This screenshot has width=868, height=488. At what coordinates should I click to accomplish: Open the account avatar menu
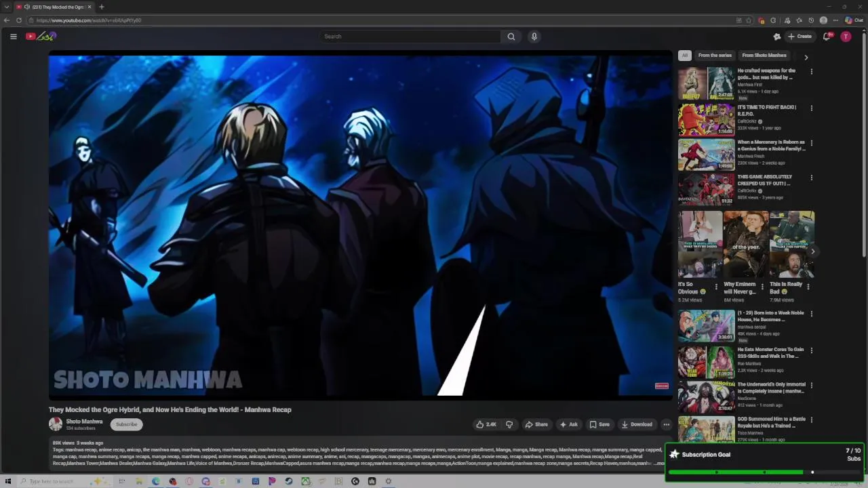click(846, 37)
